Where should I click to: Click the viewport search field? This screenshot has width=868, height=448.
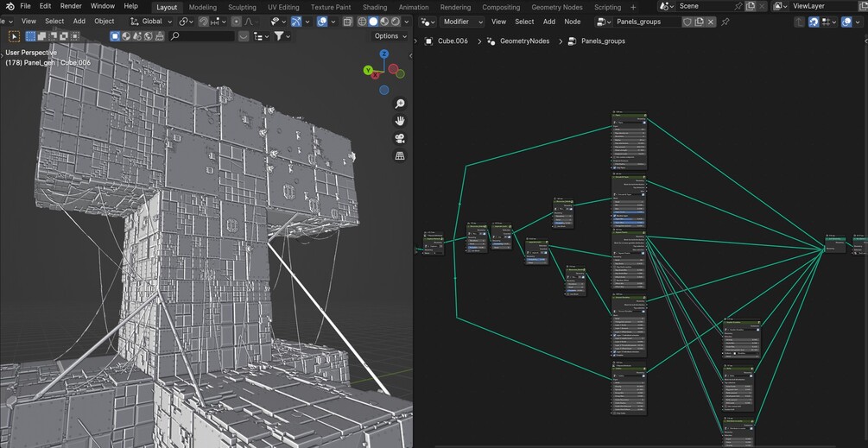202,36
